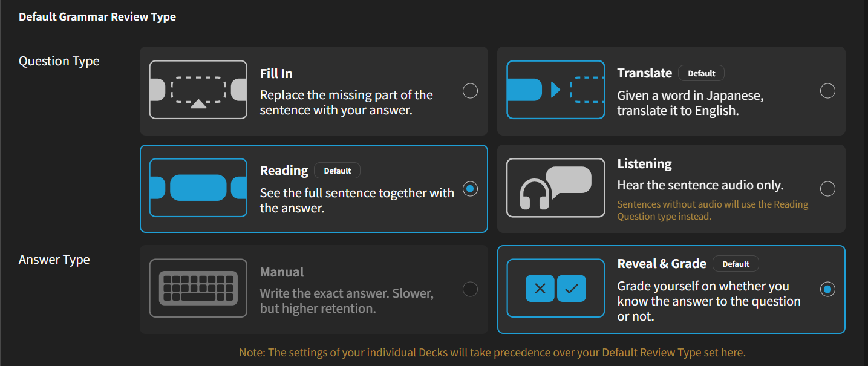This screenshot has height=366, width=868.
Task: Enable the Listening radio option
Action: (827, 189)
